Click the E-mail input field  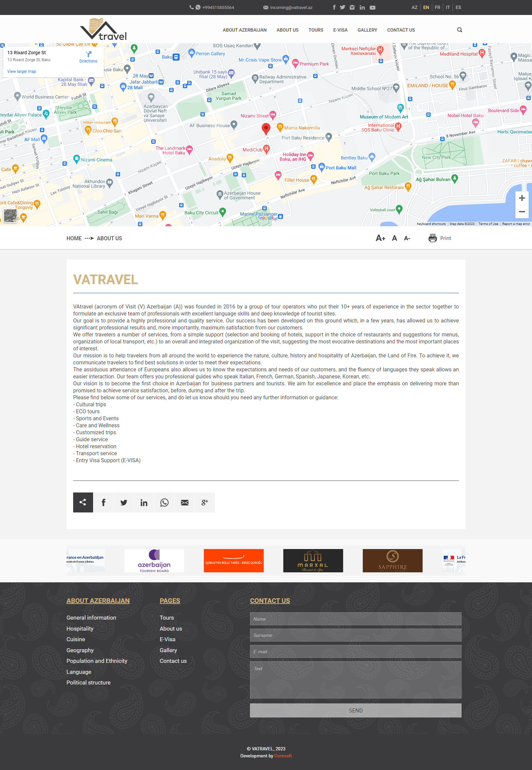click(355, 652)
